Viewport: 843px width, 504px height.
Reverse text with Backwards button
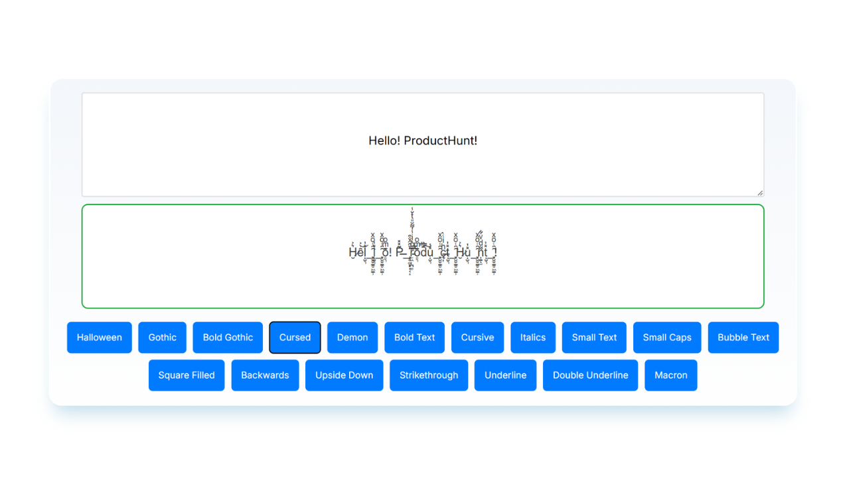click(x=265, y=375)
